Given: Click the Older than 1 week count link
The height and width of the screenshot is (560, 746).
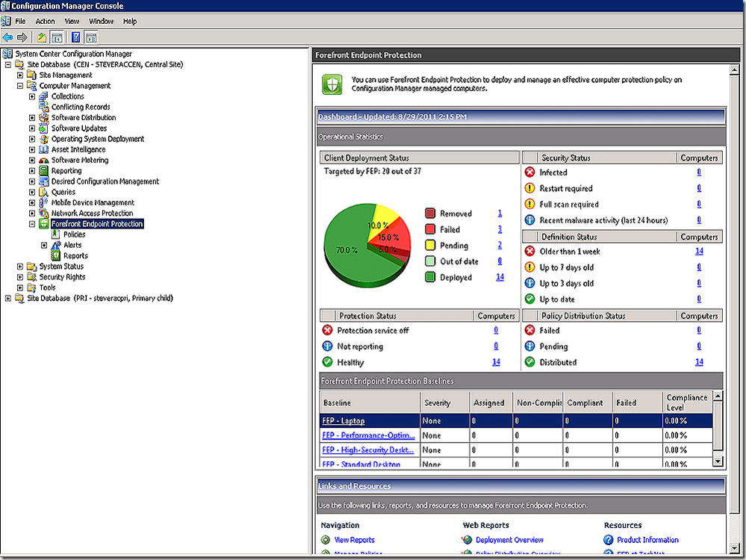Looking at the screenshot, I should click(x=699, y=251).
